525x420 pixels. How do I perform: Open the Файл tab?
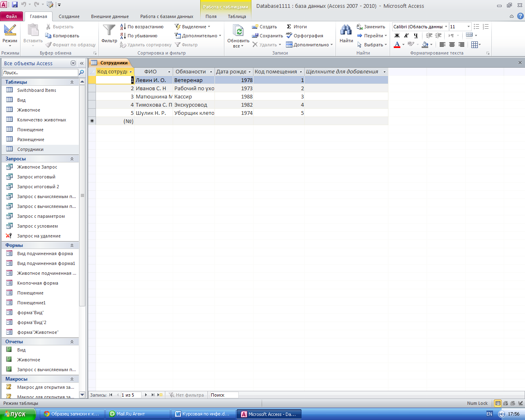click(11, 16)
